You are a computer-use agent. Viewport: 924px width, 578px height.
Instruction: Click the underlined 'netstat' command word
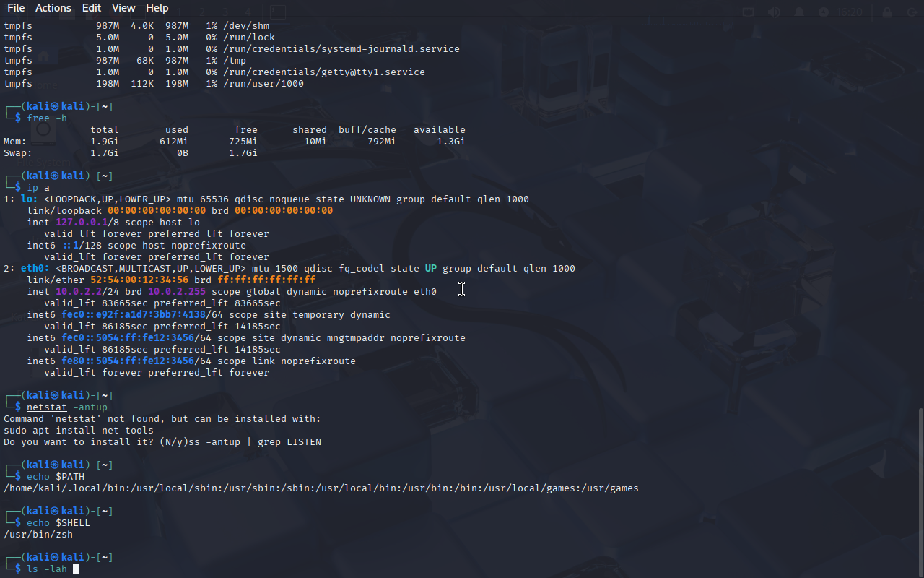point(47,407)
